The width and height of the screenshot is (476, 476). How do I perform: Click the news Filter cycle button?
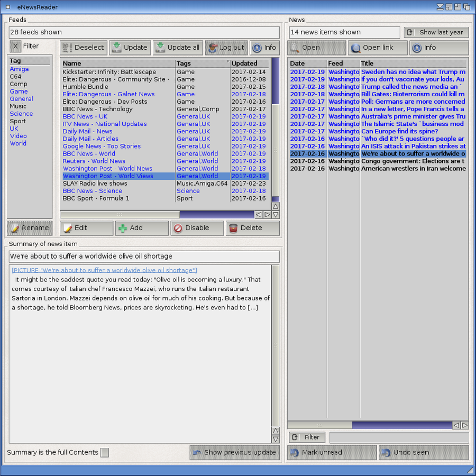pyautogui.click(x=307, y=437)
